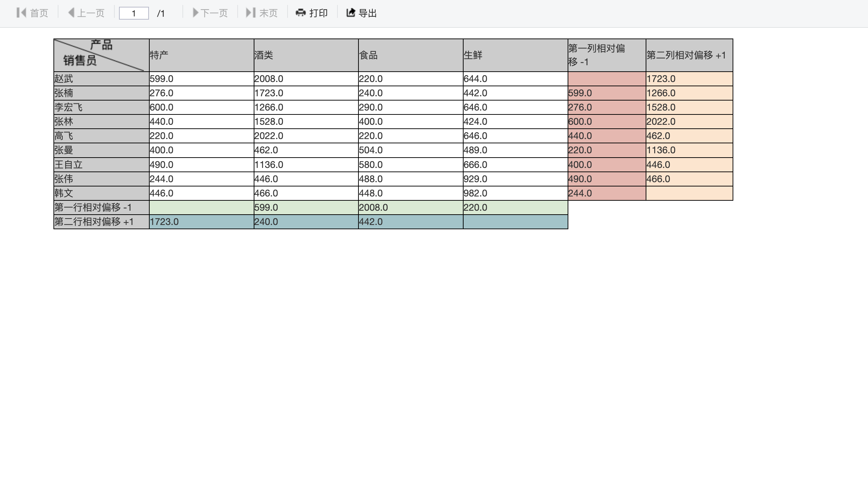Click the 张林 row label
Image resolution: width=868 pixels, height=497 pixels.
pyautogui.click(x=102, y=122)
